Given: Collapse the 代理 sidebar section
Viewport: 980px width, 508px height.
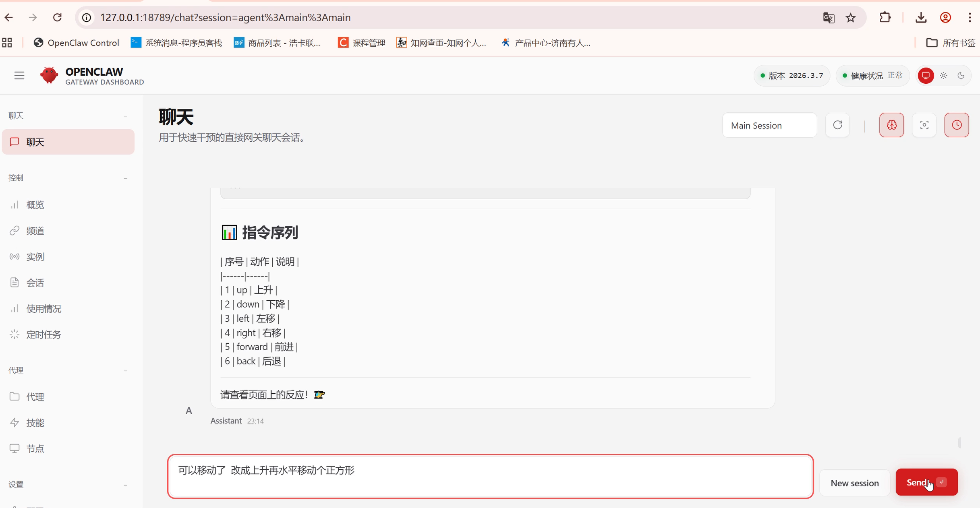Looking at the screenshot, I should point(125,370).
